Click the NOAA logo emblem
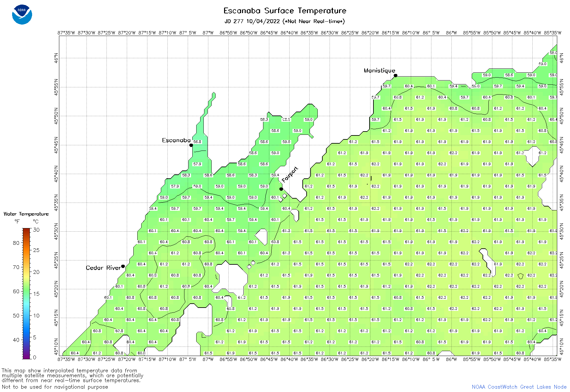Screen dimensions: 570x392 tap(22, 14)
